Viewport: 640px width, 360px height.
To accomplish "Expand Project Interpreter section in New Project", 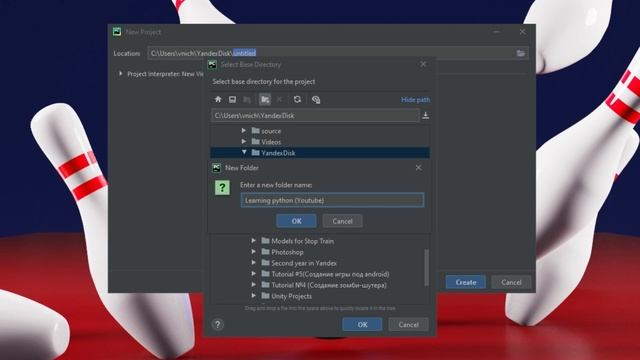I will (x=120, y=74).
